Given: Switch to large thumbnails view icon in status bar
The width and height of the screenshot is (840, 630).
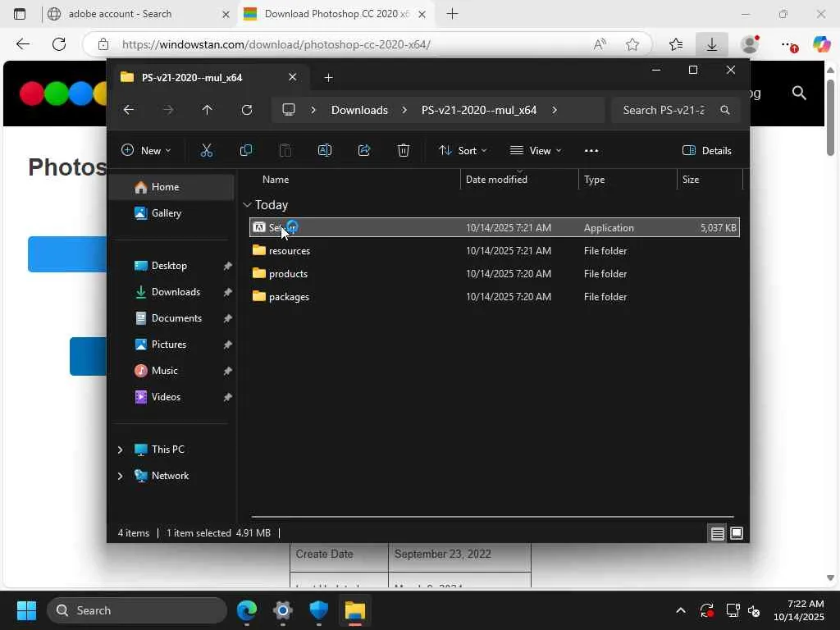Looking at the screenshot, I should 737,533.
